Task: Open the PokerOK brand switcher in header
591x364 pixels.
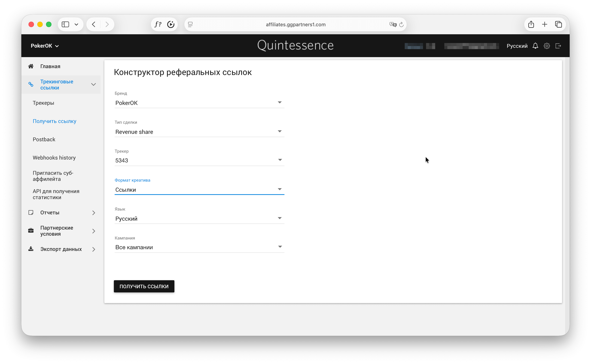Action: click(x=45, y=46)
